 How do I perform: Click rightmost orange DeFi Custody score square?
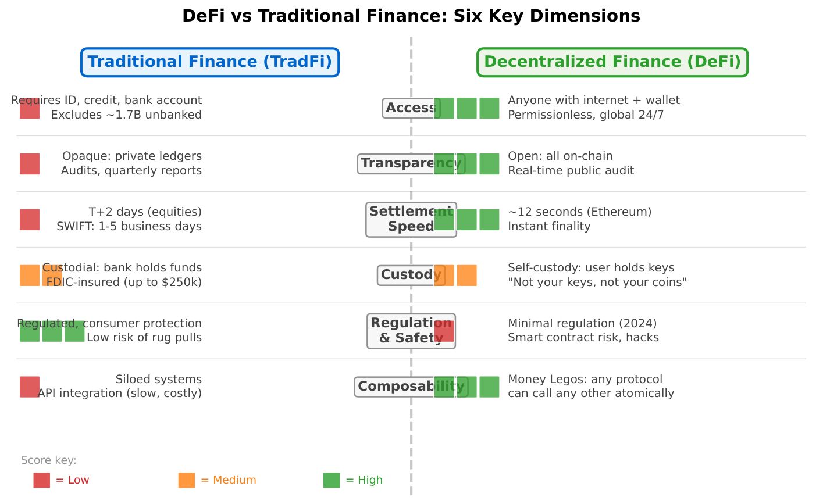[466, 276]
